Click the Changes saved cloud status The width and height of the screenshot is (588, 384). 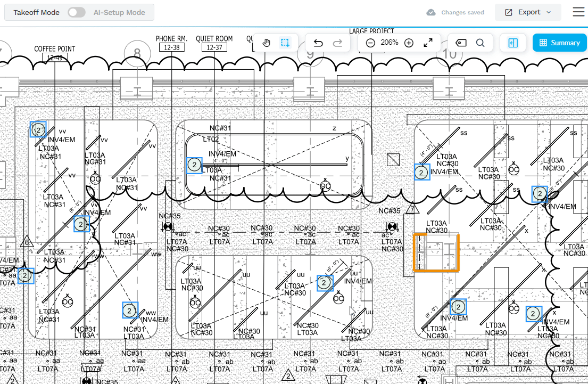point(456,12)
